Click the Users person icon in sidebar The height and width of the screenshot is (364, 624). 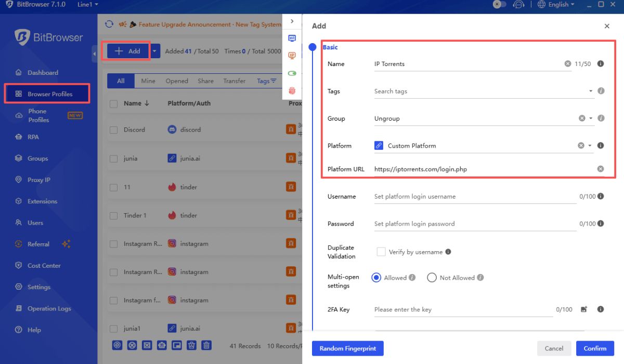(19, 223)
